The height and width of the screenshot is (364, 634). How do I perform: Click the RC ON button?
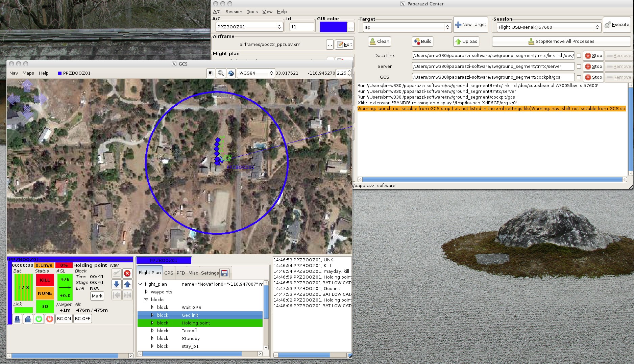click(x=64, y=319)
